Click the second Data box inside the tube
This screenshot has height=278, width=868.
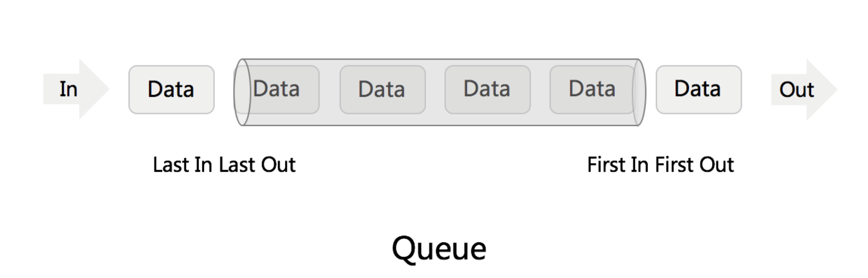[382, 90]
